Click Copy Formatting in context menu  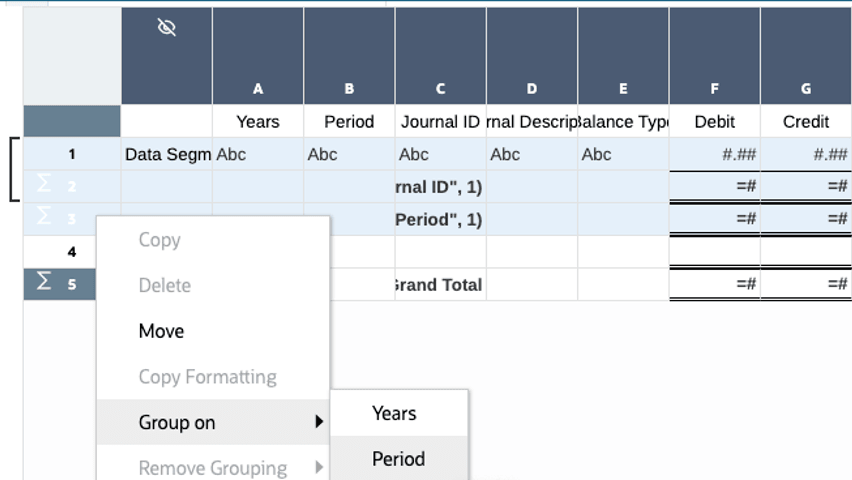[207, 377]
